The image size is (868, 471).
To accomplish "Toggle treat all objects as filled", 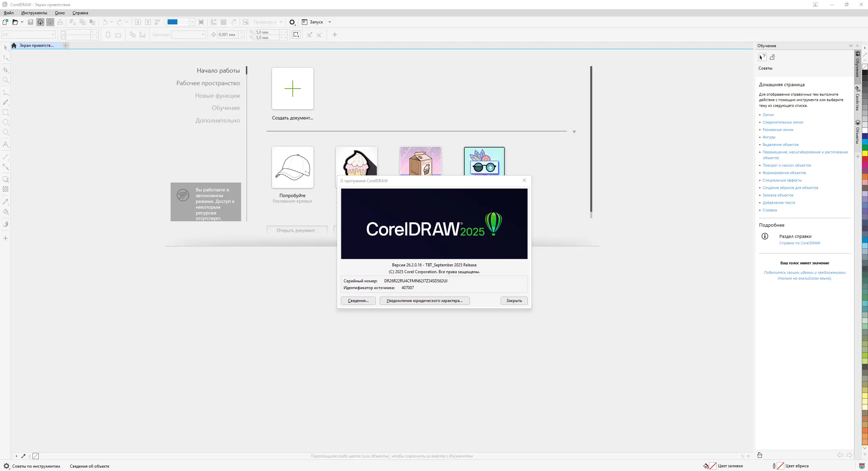I will [x=296, y=35].
